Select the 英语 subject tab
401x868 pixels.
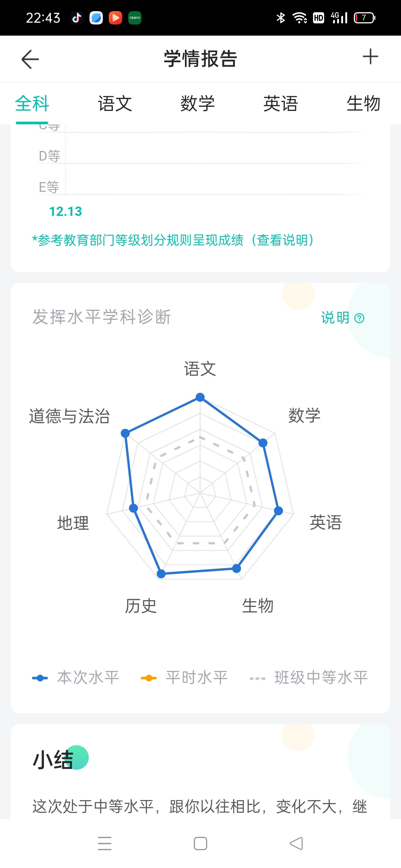coord(280,103)
